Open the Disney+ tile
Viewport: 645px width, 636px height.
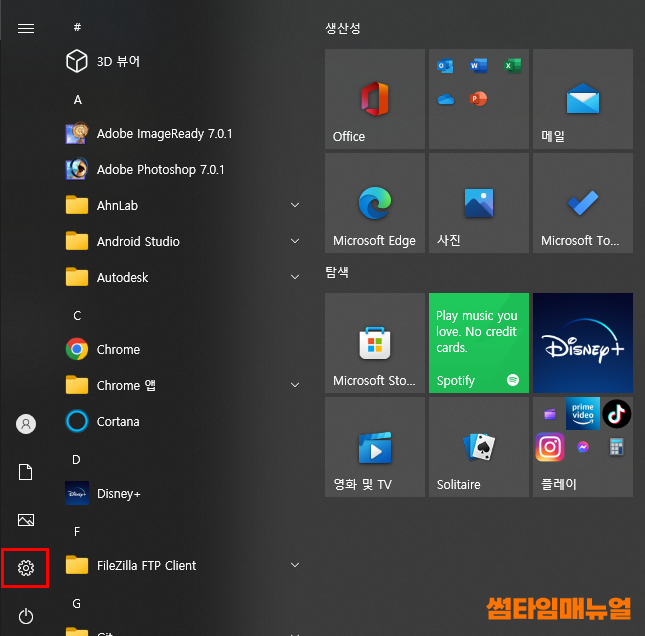(x=583, y=343)
